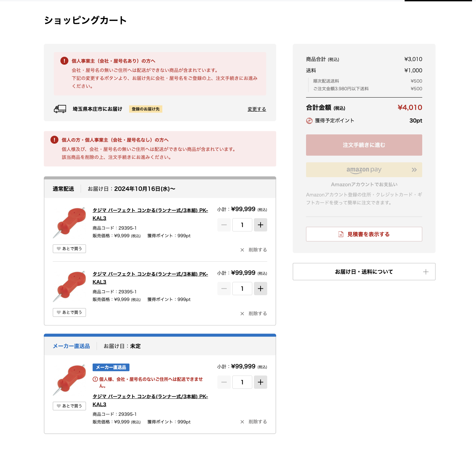This screenshot has height=450, width=476.
Task: Open the タジマ パーフェクト コンかる product link
Action: pos(150,210)
